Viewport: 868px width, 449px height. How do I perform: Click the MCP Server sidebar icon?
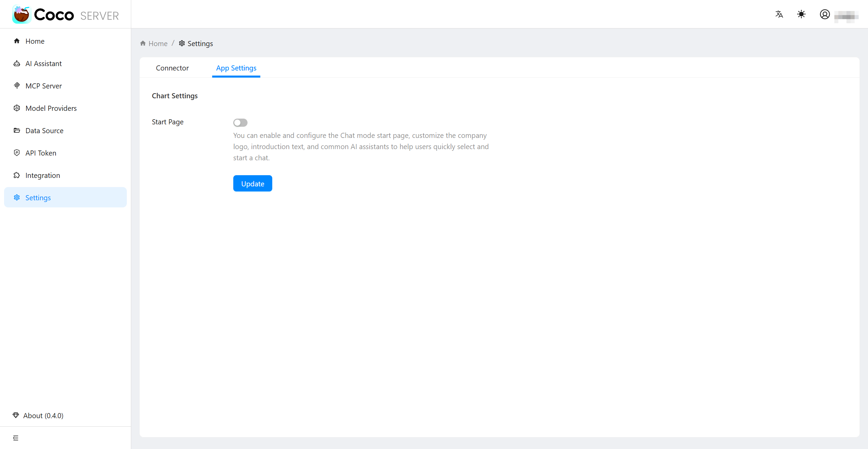tap(17, 86)
